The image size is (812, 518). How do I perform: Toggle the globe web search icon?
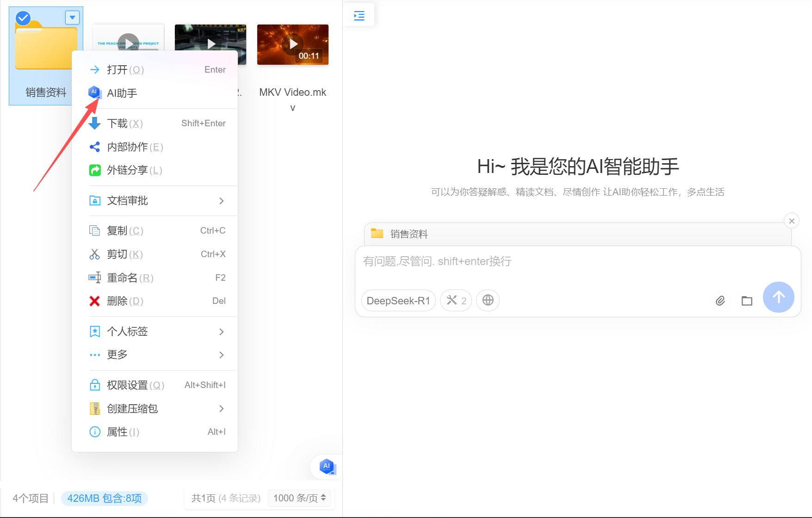[x=488, y=300]
